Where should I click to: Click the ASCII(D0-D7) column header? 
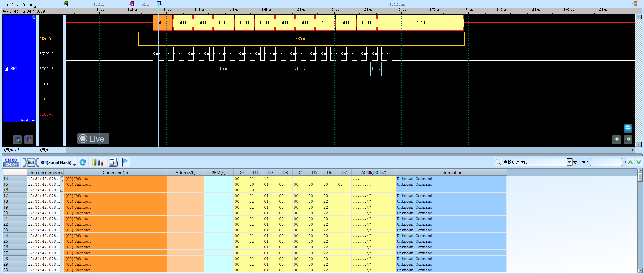374,173
